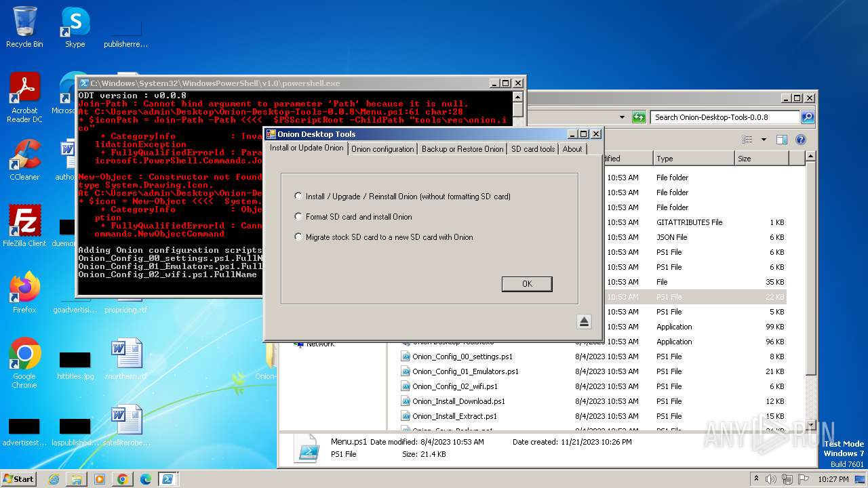
Task: Click the taskbar clock showing 10:27 PM
Action: (833, 479)
